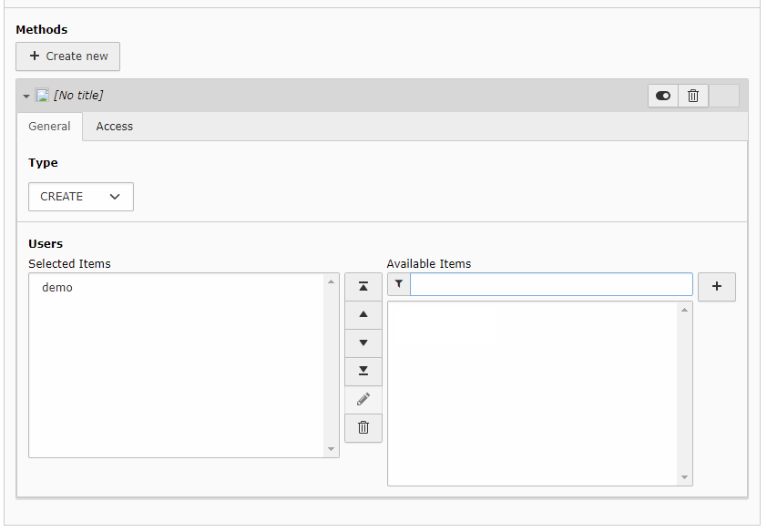Open the Type dropdown showing CREATE
This screenshot has width=767, height=532.
pos(81,197)
